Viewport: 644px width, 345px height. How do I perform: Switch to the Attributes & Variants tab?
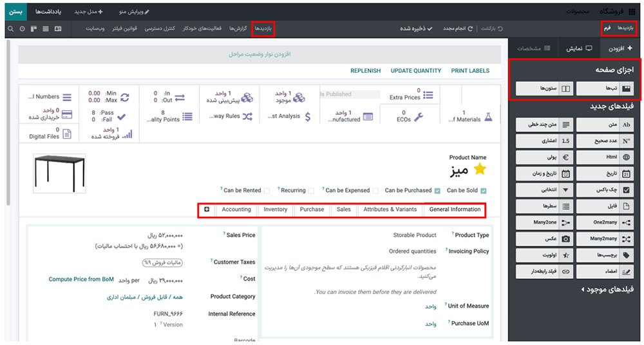pyautogui.click(x=390, y=210)
